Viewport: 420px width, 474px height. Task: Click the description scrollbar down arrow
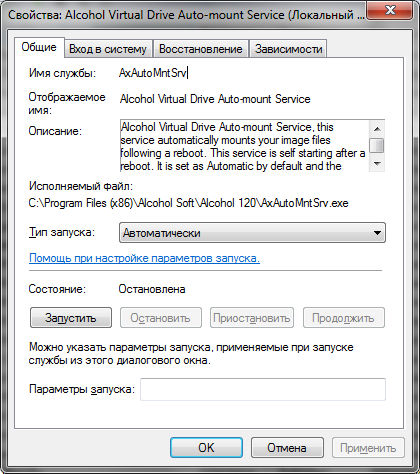click(x=377, y=163)
